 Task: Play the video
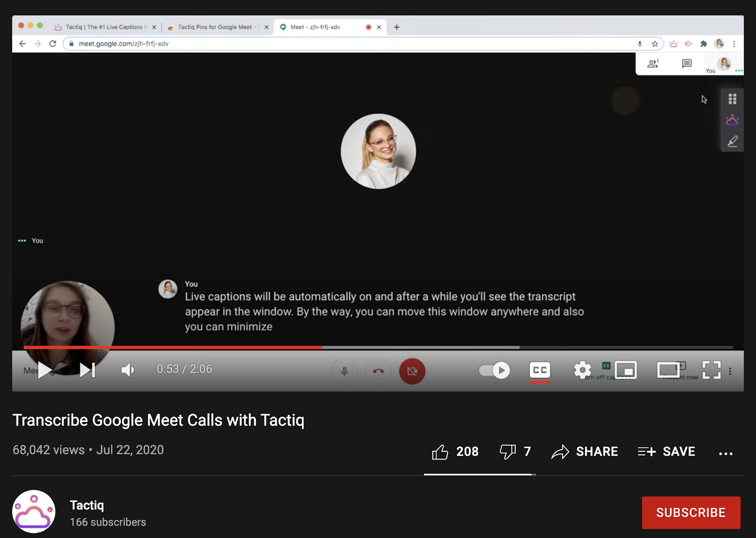tap(45, 370)
